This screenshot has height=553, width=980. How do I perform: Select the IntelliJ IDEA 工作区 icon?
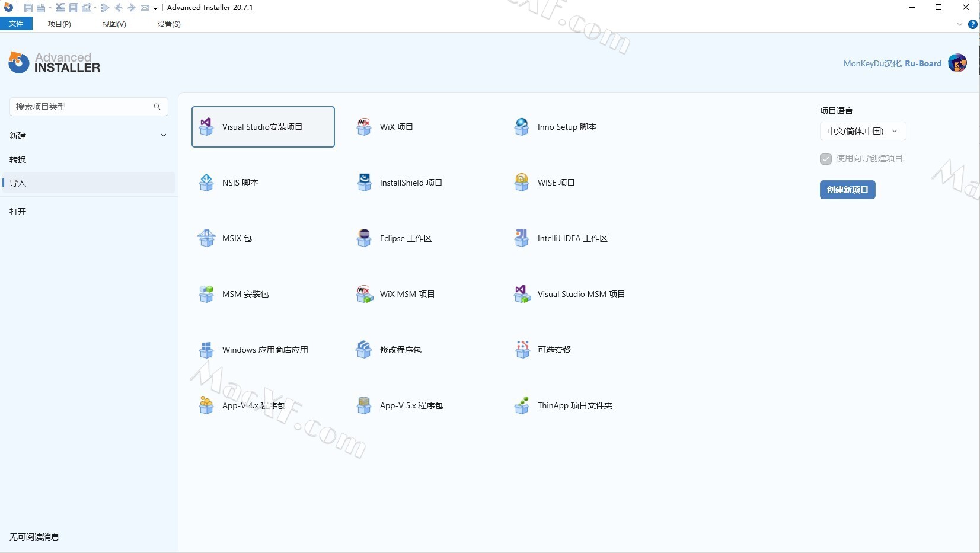coord(522,238)
